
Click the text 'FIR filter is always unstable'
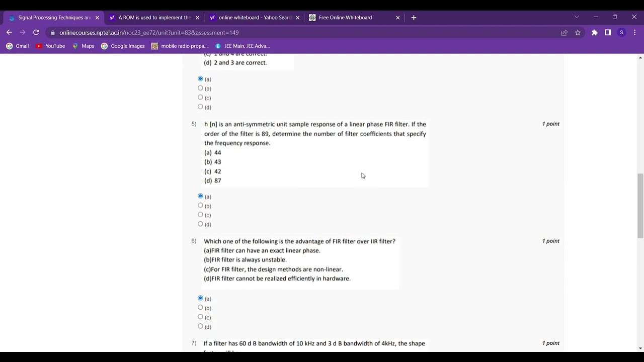[x=249, y=260]
